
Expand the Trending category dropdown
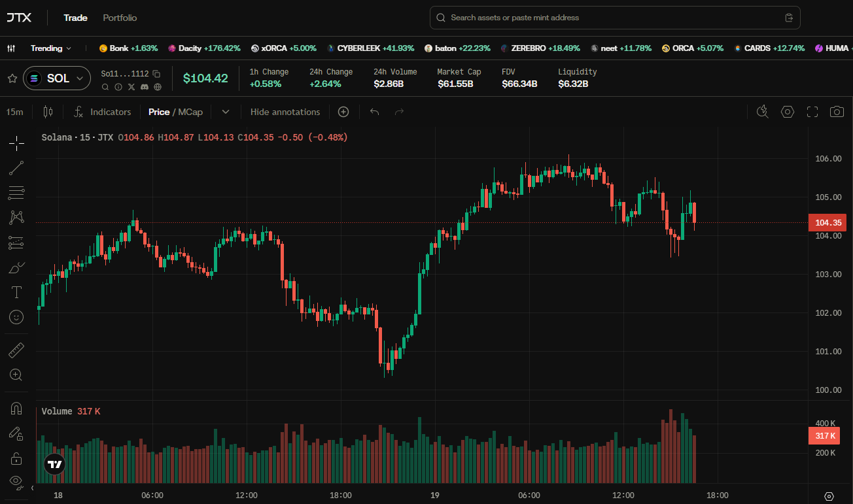51,48
